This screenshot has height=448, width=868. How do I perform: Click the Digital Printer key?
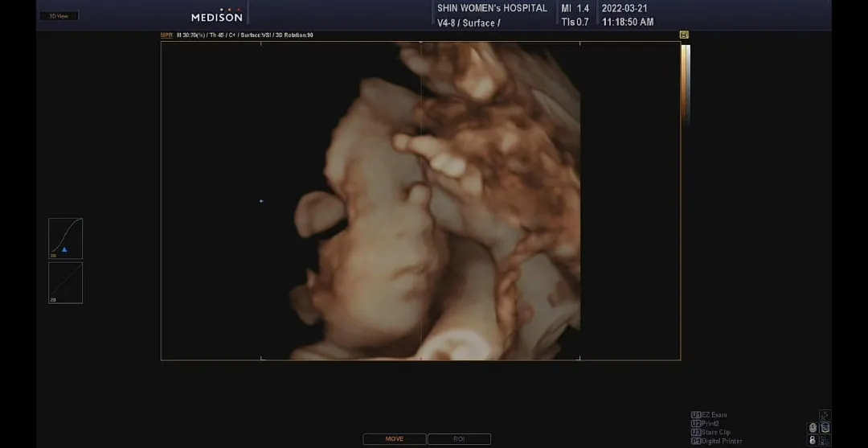click(716, 442)
